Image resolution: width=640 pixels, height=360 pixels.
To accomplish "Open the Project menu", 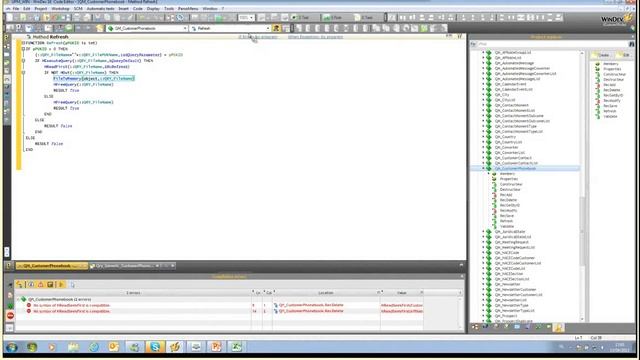I will 40,8.
